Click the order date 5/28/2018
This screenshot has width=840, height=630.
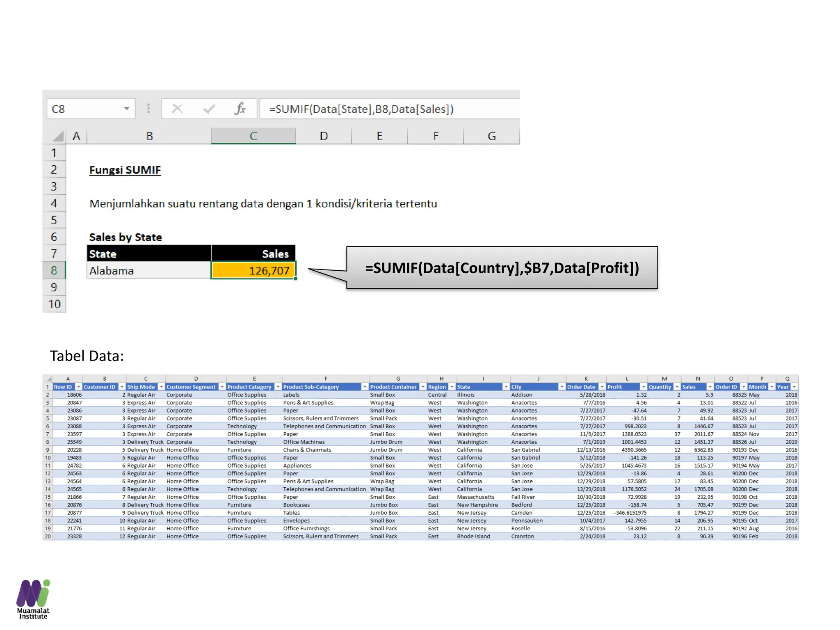[x=586, y=395]
